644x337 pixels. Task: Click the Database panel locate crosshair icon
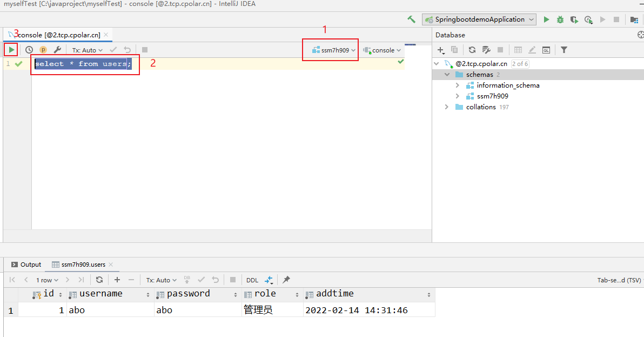coord(640,35)
